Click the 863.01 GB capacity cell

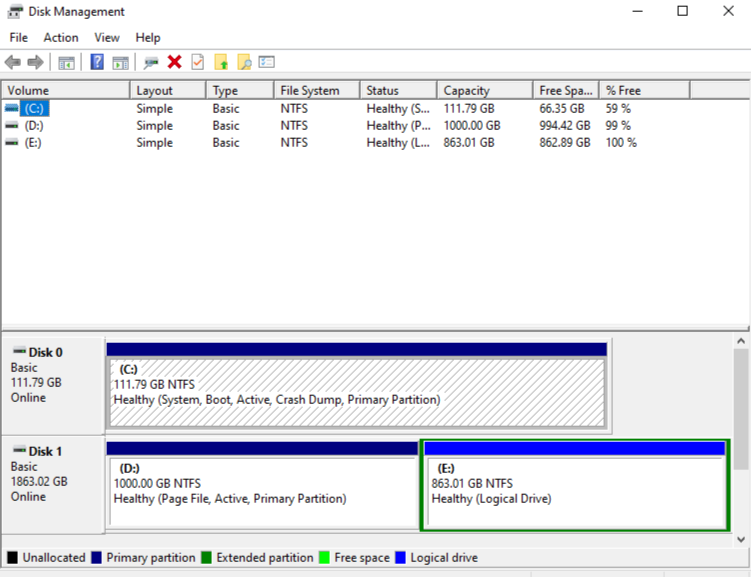[x=468, y=143]
